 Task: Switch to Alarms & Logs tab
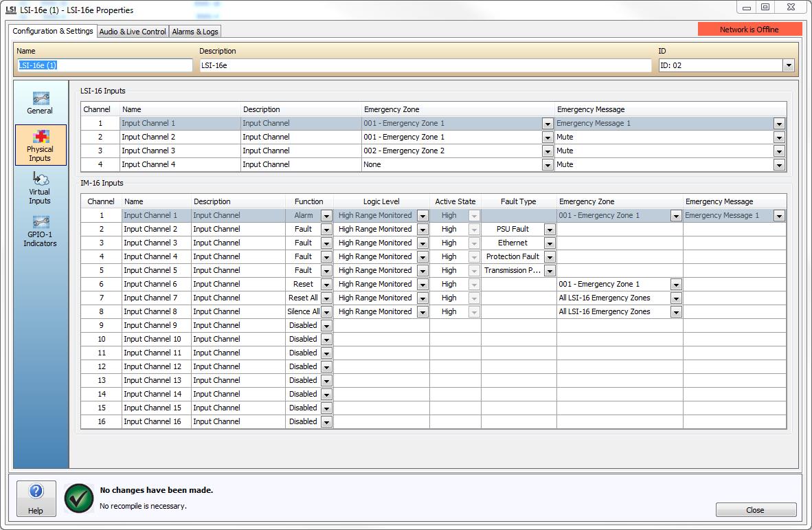[x=194, y=32]
